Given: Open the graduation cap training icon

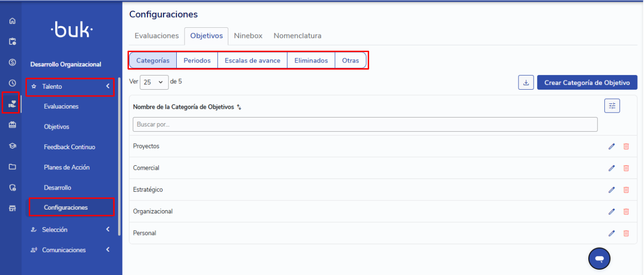Looking at the screenshot, I should (13, 146).
